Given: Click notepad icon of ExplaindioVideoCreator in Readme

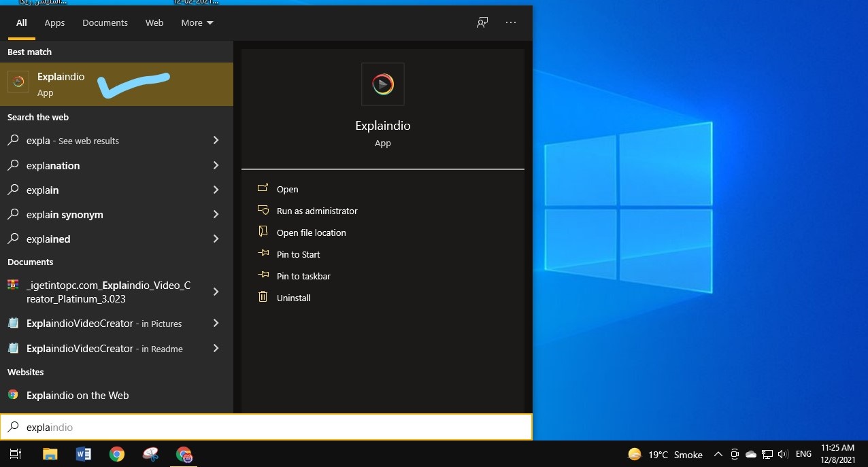Looking at the screenshot, I should point(13,348).
